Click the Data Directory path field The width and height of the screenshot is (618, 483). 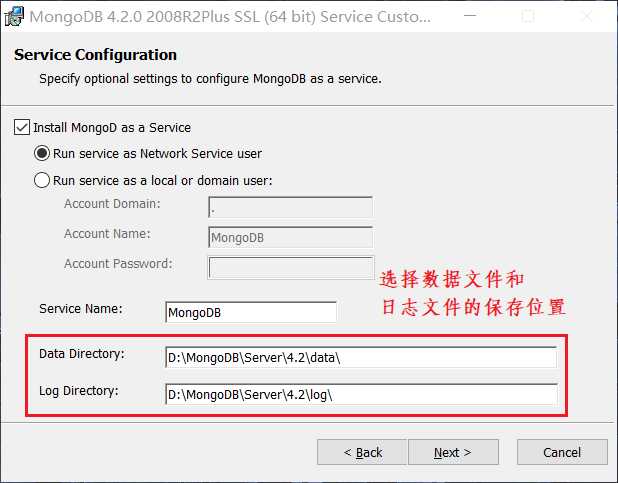(x=361, y=357)
